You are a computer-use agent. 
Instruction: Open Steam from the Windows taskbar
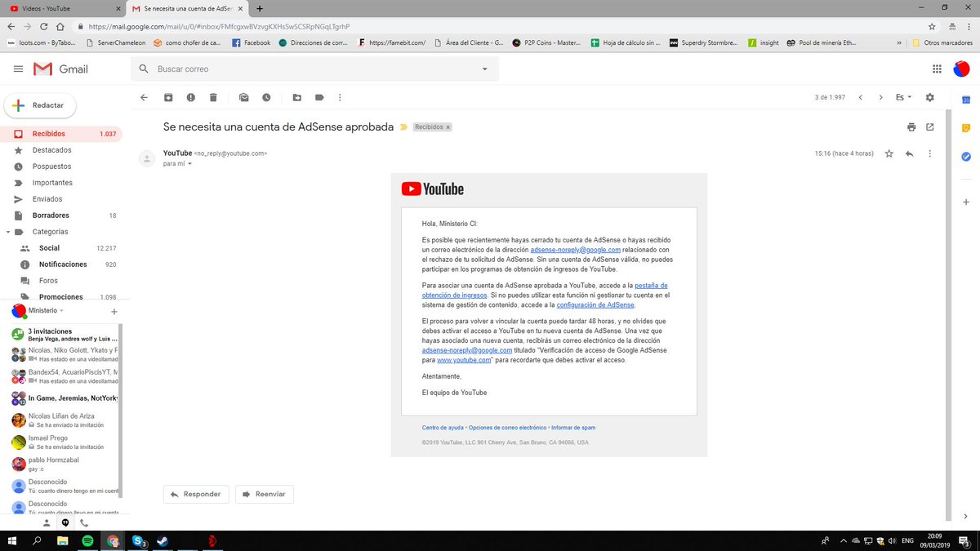(x=163, y=541)
